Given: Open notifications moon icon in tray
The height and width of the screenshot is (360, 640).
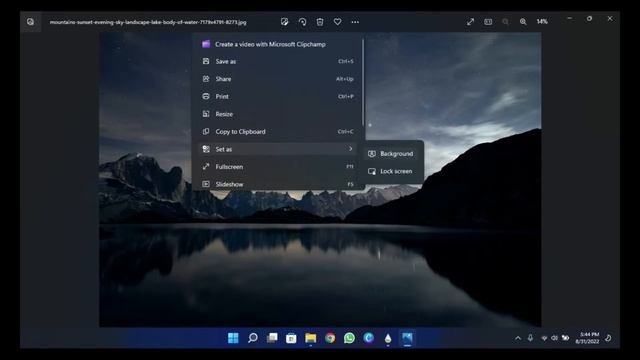Looking at the screenshot, I should pos(608,338).
